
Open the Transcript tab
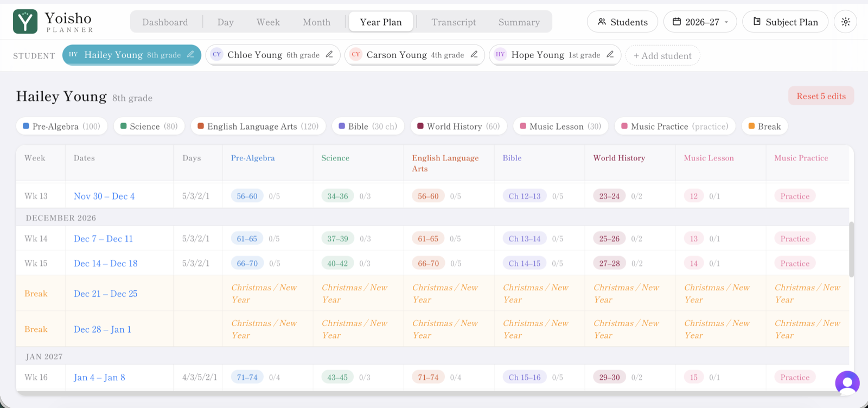click(x=454, y=22)
